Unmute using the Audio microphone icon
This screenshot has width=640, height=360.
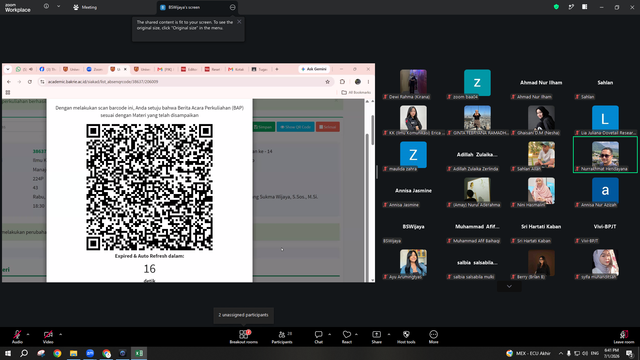coord(17,334)
